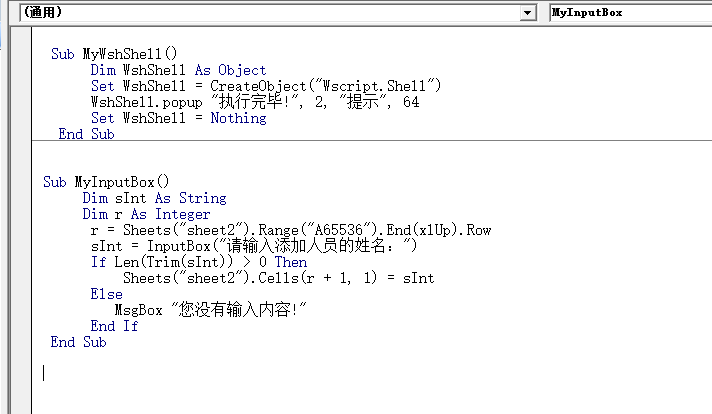The image size is (712, 414).
Task: Click the margin indicator bar beside Sub MyInputBox()
Action: pos(21,182)
